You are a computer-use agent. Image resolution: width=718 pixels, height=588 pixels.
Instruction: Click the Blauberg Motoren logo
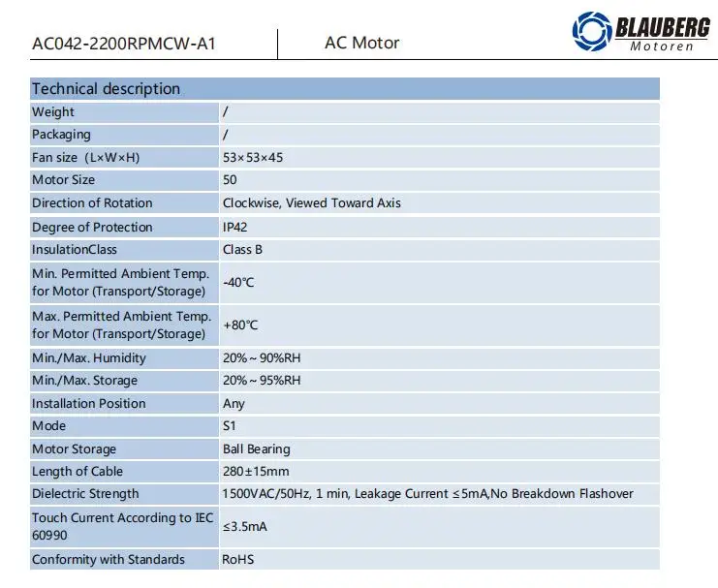pyautogui.click(x=640, y=31)
